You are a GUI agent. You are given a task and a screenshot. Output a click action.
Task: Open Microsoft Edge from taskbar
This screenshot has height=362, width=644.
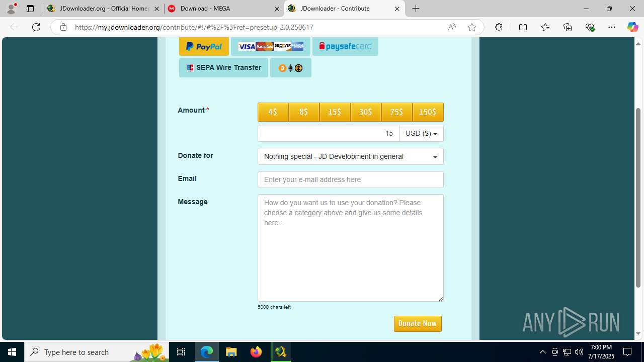207,352
